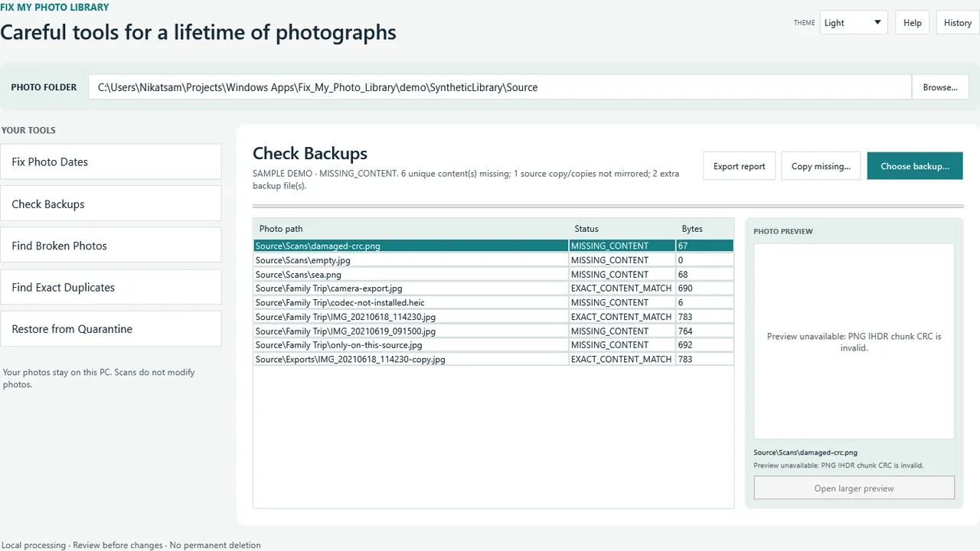
Task: Sort by the Status column header
Action: point(622,229)
